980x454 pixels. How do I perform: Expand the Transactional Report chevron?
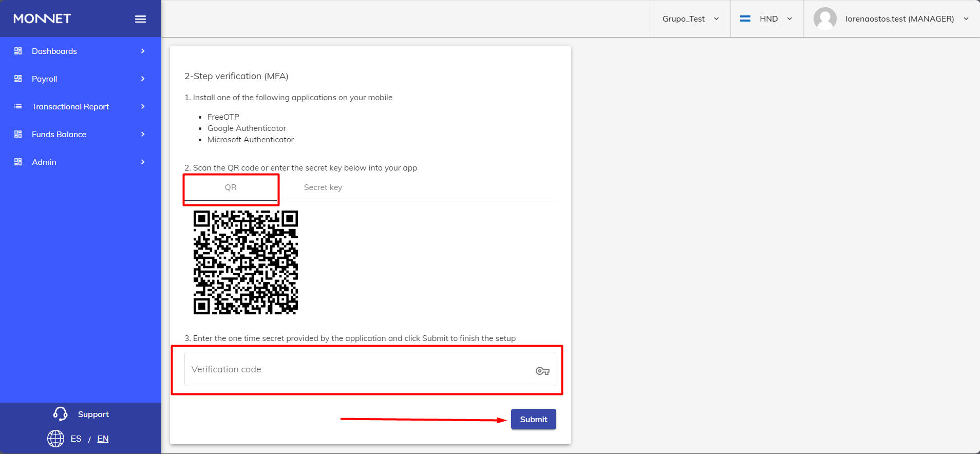(143, 106)
